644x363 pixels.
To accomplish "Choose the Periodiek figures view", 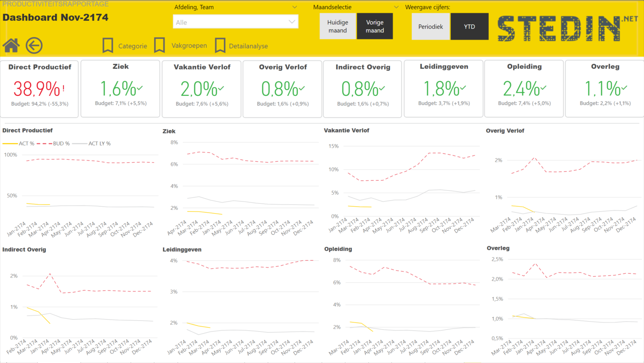I will [x=431, y=26].
